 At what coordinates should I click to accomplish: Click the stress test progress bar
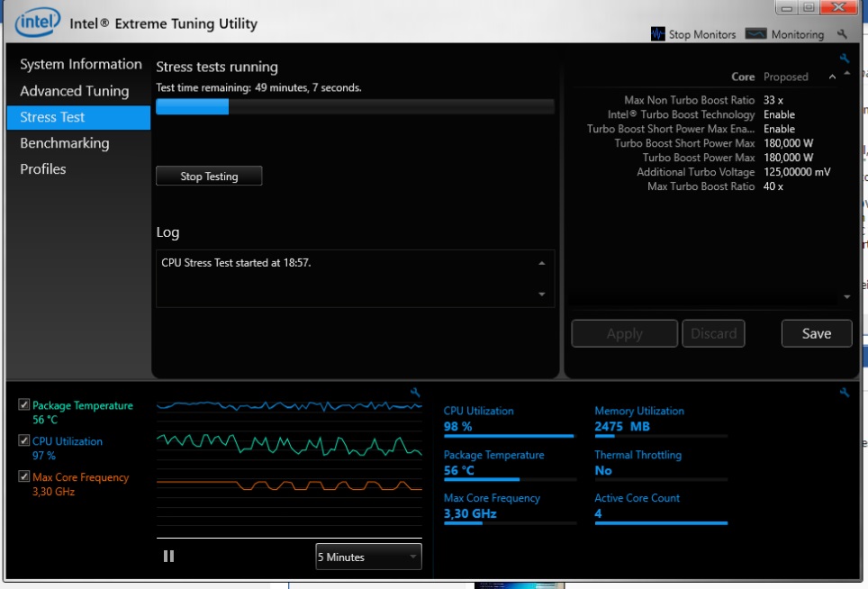click(355, 107)
